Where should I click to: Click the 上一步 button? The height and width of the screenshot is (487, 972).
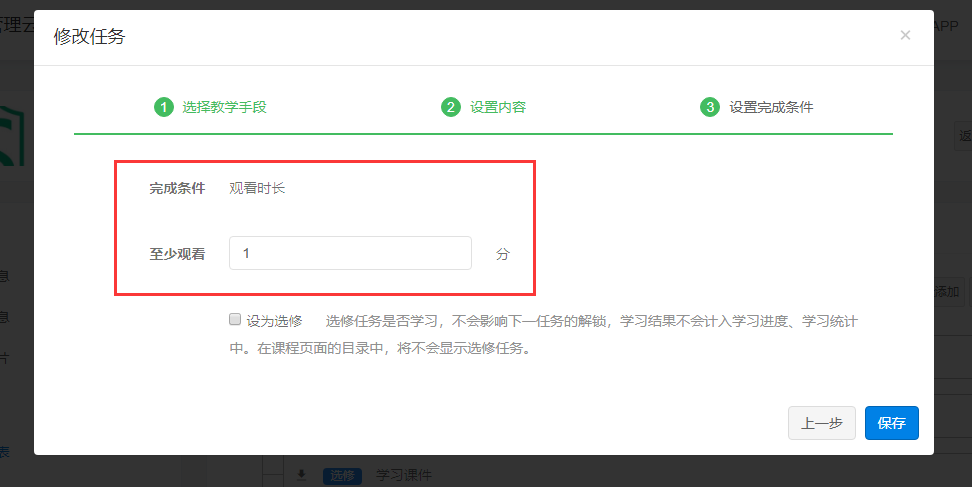822,423
